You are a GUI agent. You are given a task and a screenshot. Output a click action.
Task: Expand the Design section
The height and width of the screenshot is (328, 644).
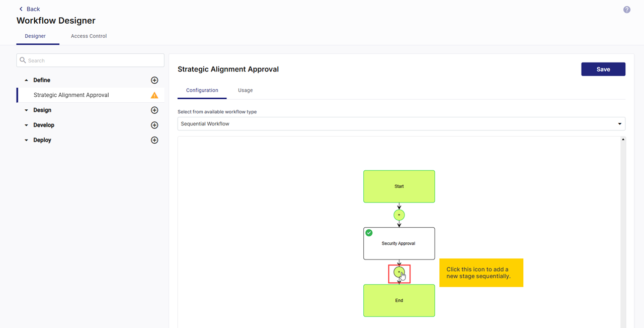(x=27, y=110)
